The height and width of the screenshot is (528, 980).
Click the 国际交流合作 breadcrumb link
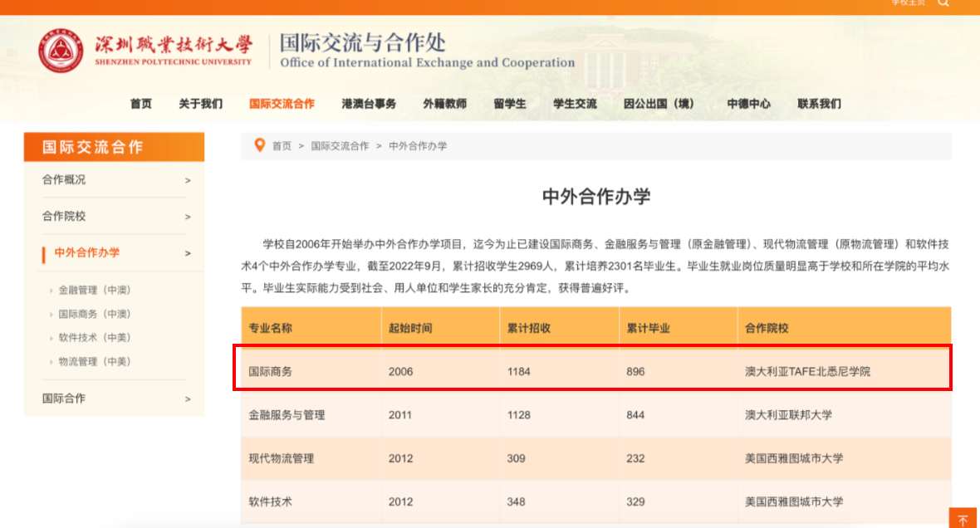(340, 145)
